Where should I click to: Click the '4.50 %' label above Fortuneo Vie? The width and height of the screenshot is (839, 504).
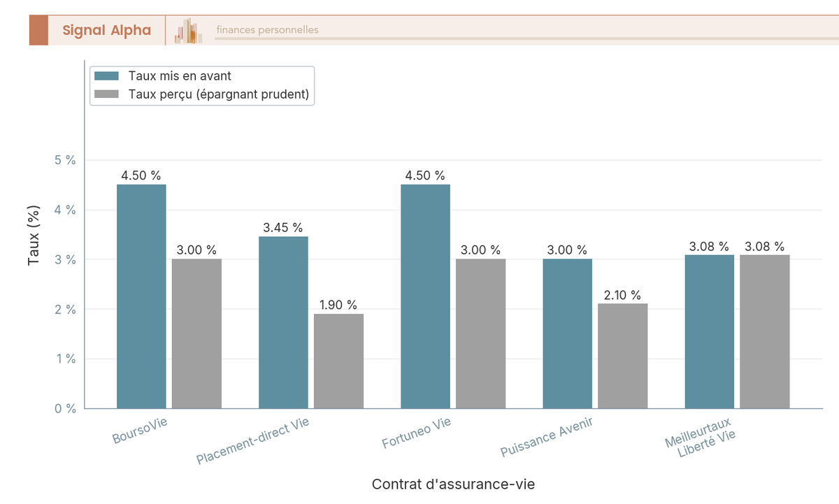pos(425,175)
